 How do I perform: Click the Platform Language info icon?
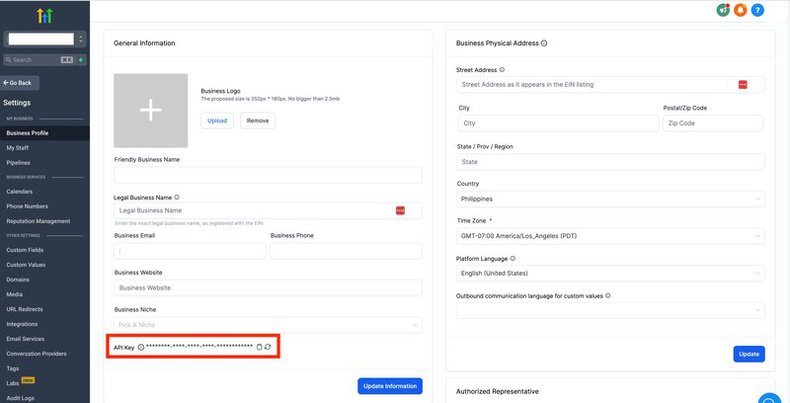pos(512,258)
